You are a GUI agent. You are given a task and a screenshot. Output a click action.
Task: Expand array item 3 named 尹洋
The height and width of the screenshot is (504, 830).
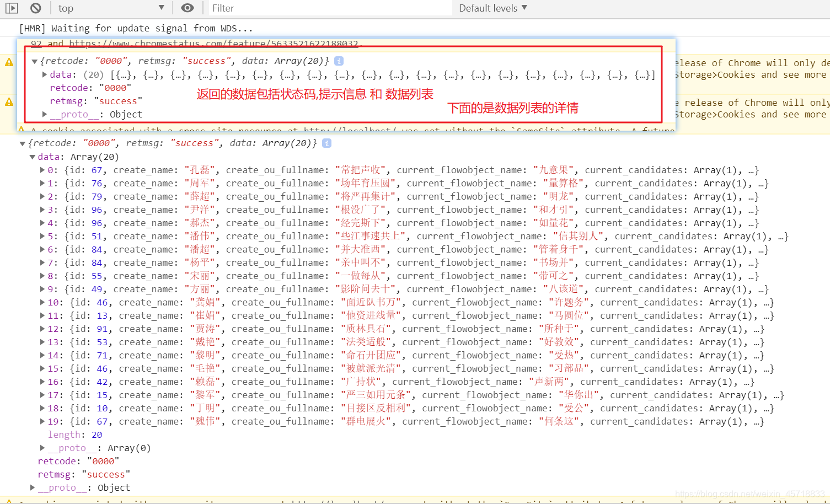(42, 210)
